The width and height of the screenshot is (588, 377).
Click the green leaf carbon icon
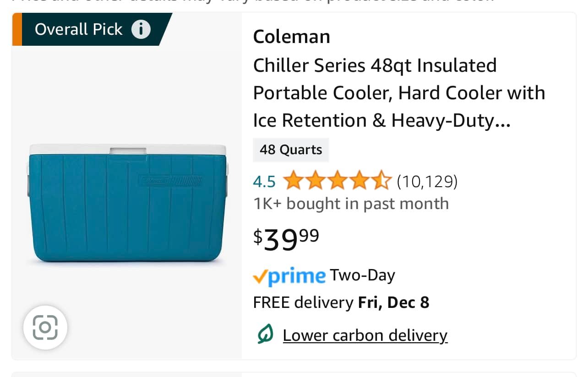click(265, 335)
